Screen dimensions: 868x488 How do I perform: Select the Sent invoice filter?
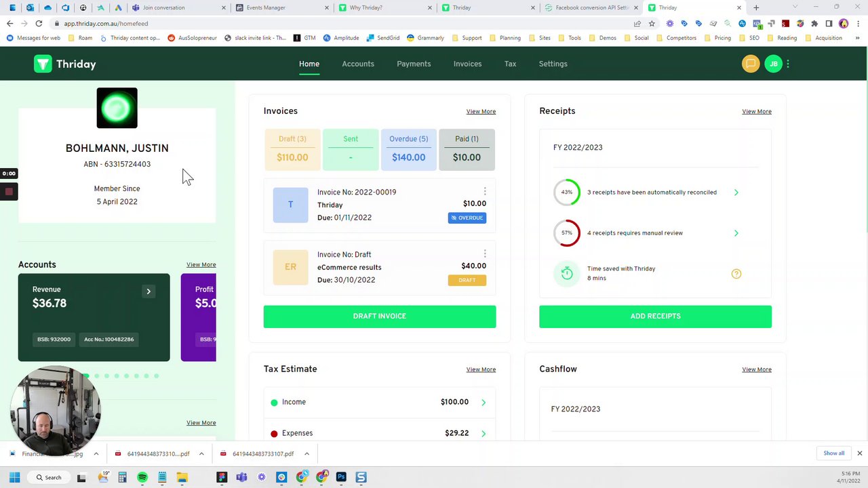click(351, 149)
